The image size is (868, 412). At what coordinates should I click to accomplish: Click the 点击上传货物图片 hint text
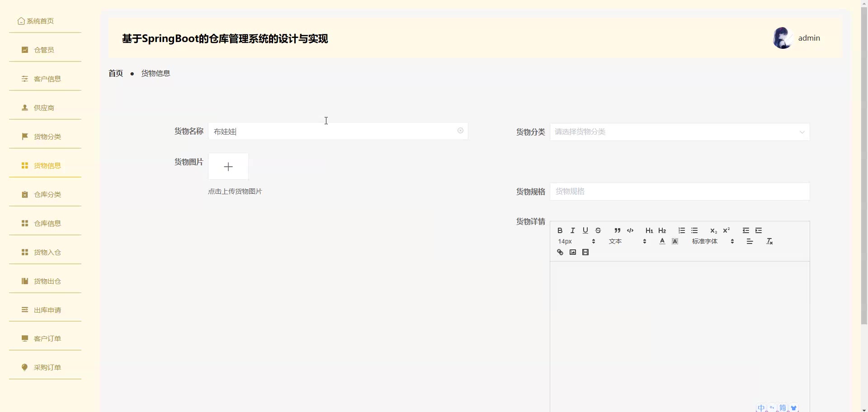(x=235, y=192)
